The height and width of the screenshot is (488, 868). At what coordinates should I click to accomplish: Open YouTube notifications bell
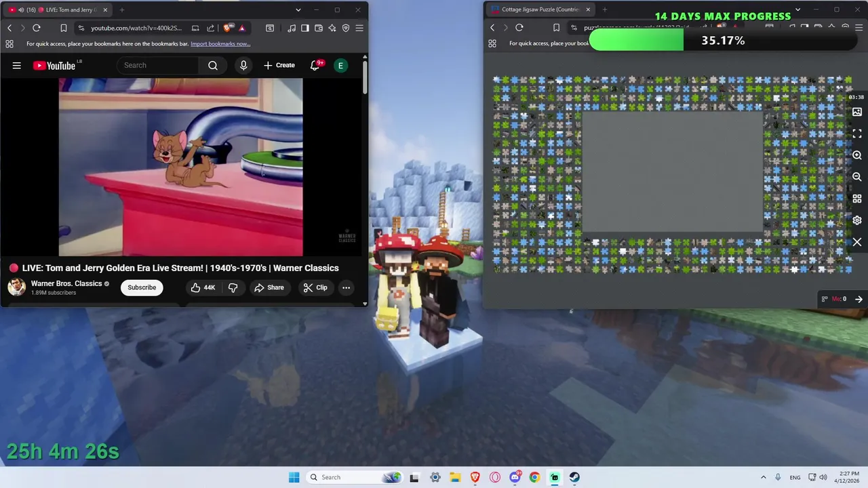[x=315, y=65]
